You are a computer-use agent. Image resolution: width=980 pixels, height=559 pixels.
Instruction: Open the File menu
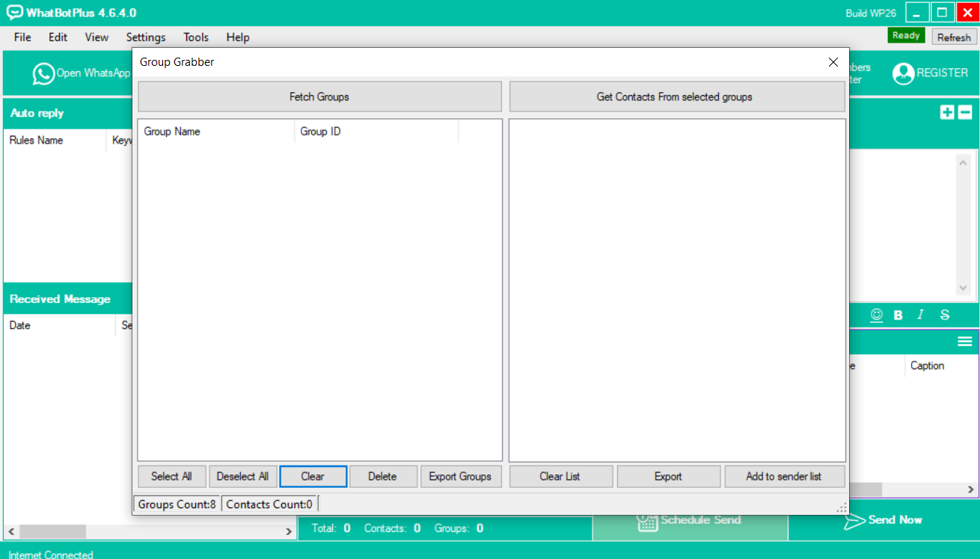tap(22, 37)
